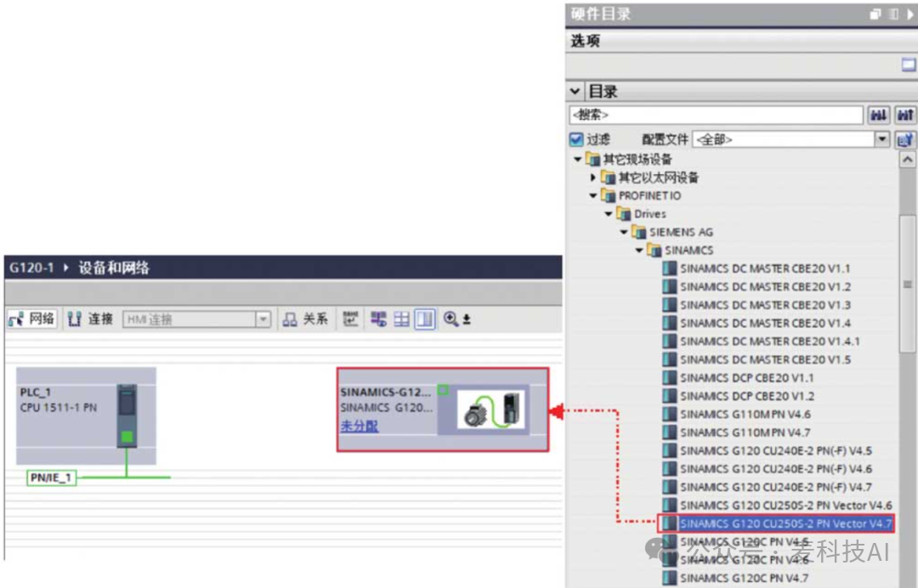
Task: Click the 连接 connections button
Action: coord(90,319)
